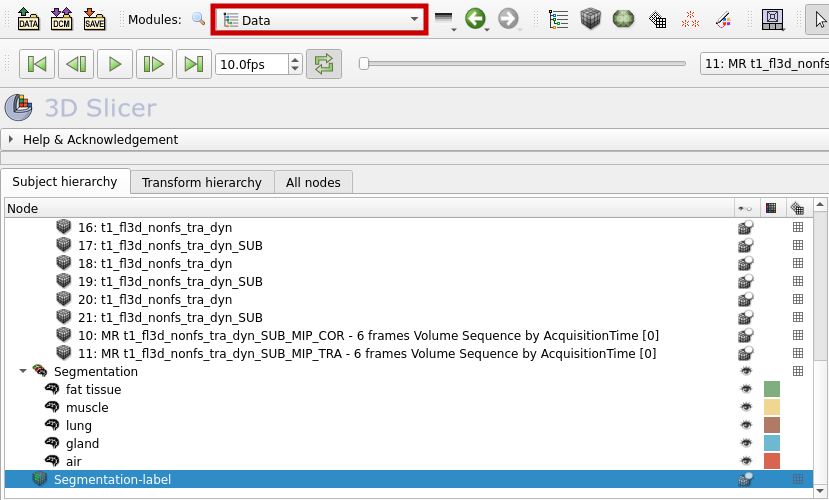
Task: Jump to the first sequence frame
Action: (x=37, y=64)
